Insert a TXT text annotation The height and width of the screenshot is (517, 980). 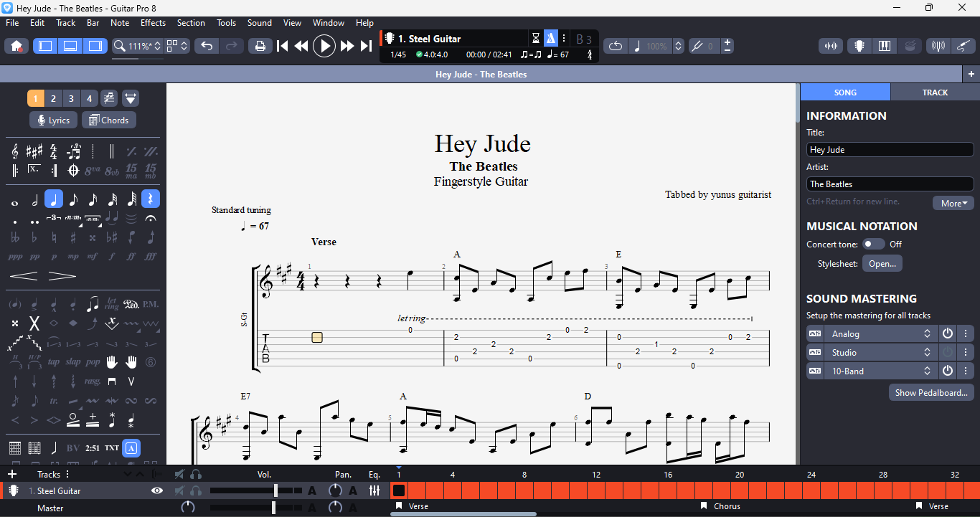click(112, 448)
